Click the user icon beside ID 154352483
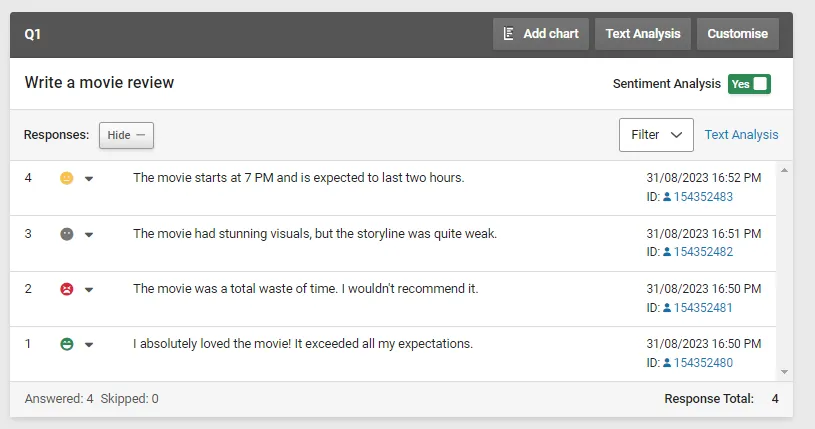 (x=667, y=197)
